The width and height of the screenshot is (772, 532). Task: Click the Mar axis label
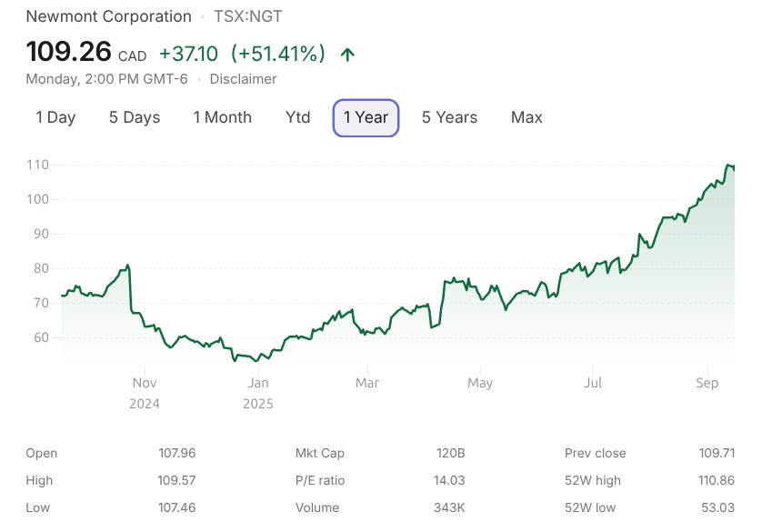367,383
